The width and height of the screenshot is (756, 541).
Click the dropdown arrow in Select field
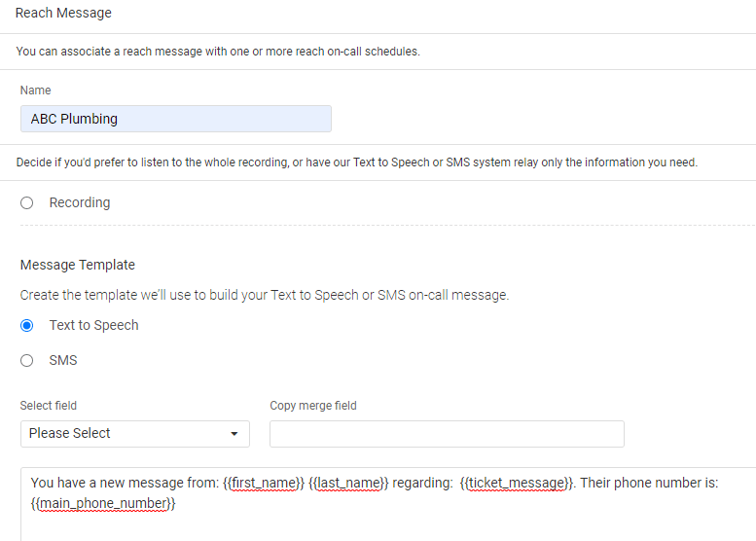click(234, 434)
